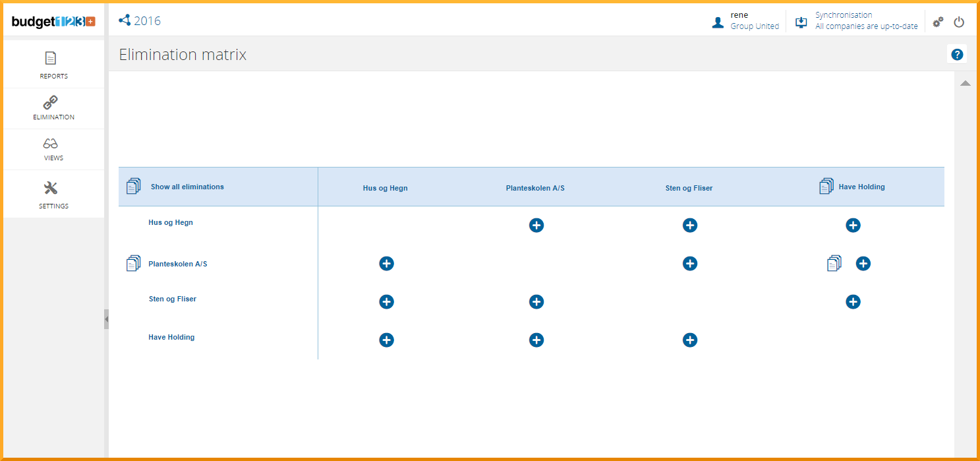Click the scroll up arrow on scrollbar
This screenshot has width=980, height=461.
click(965, 83)
